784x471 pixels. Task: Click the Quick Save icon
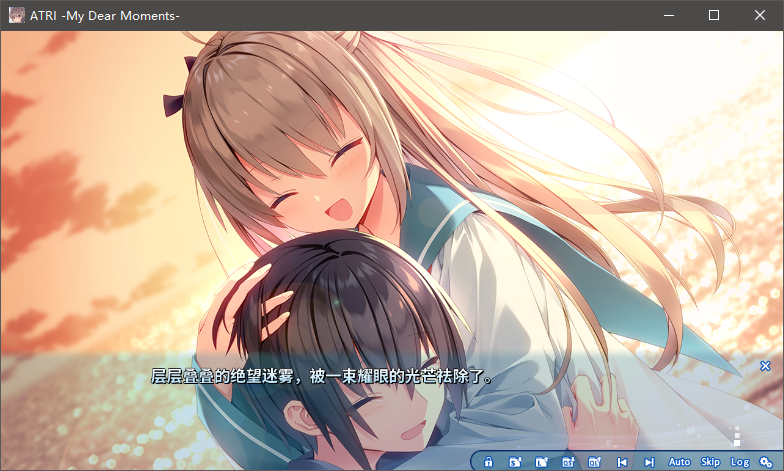(568, 462)
